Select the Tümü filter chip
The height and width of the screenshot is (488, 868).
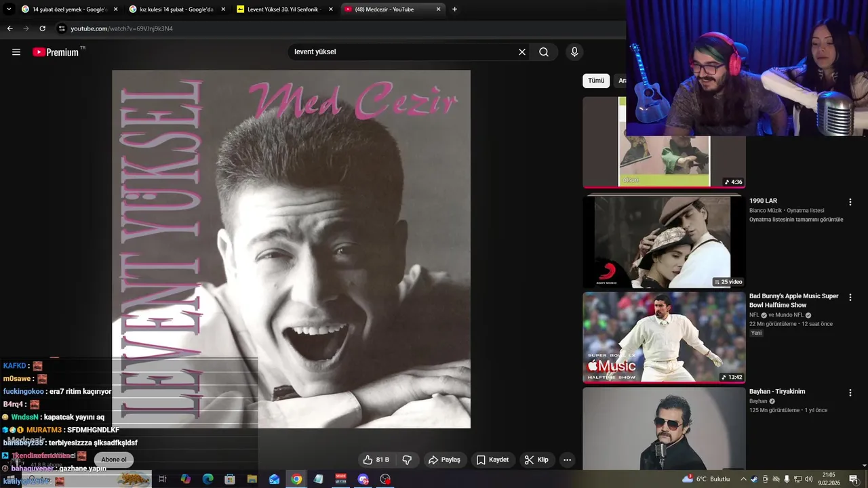click(x=596, y=81)
